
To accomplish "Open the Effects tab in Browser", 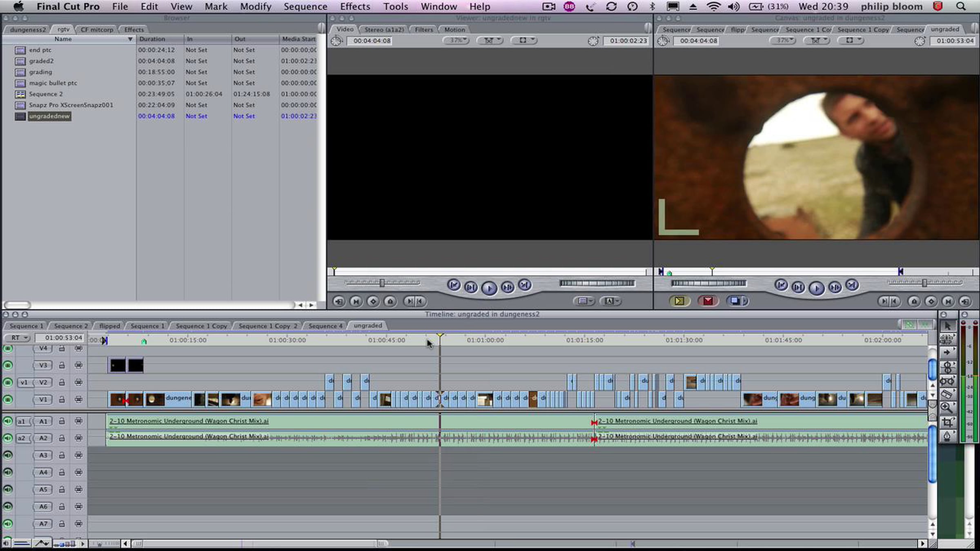I will (134, 29).
